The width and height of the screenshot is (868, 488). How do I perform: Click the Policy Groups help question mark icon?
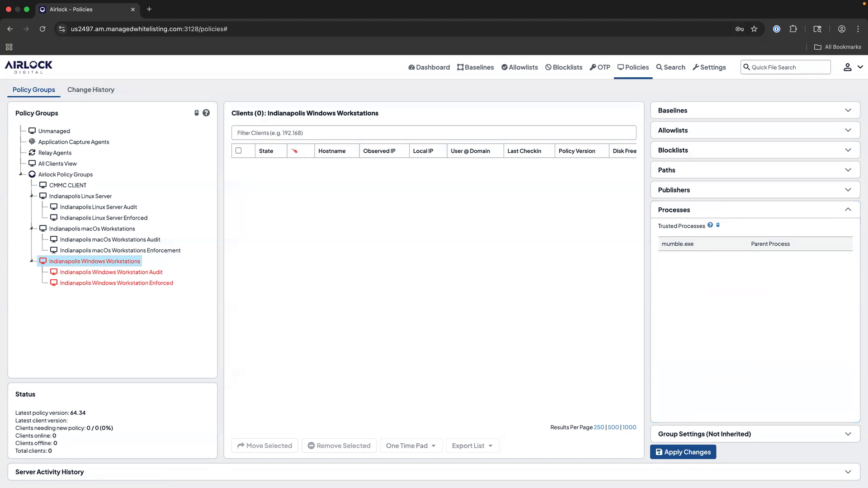click(207, 113)
